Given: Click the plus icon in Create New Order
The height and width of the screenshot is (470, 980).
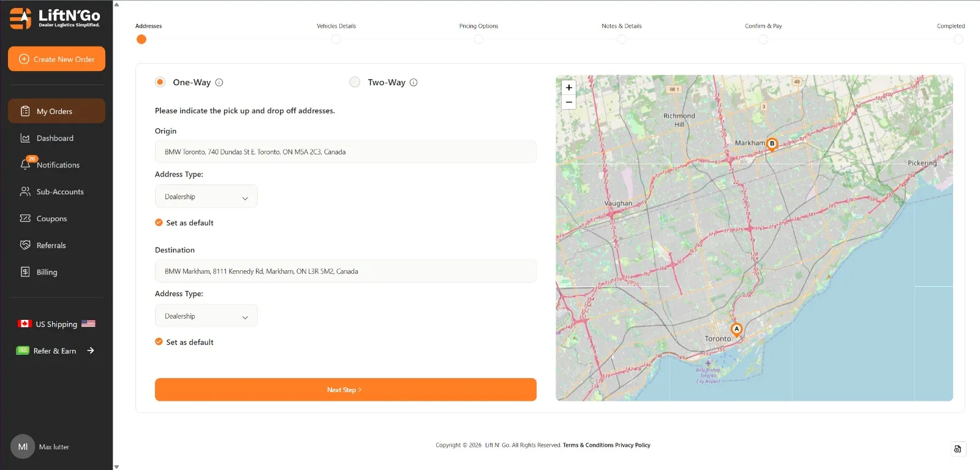Looking at the screenshot, I should (x=24, y=59).
